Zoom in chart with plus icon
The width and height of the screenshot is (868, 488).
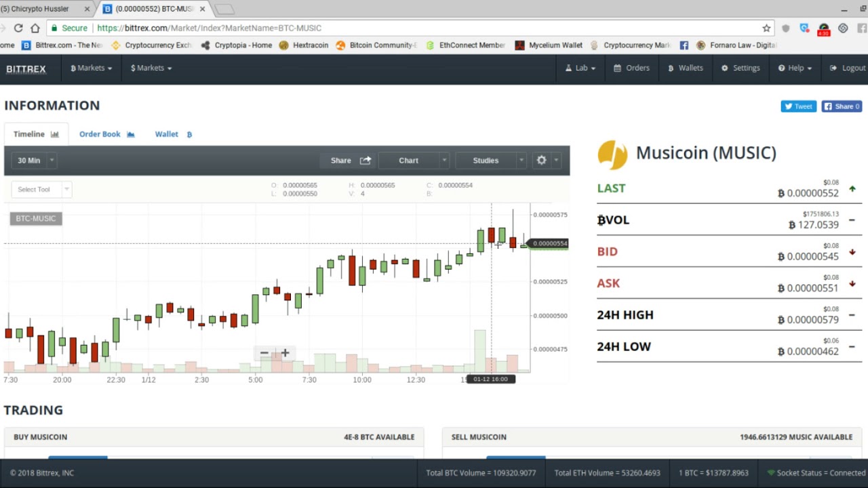(285, 353)
